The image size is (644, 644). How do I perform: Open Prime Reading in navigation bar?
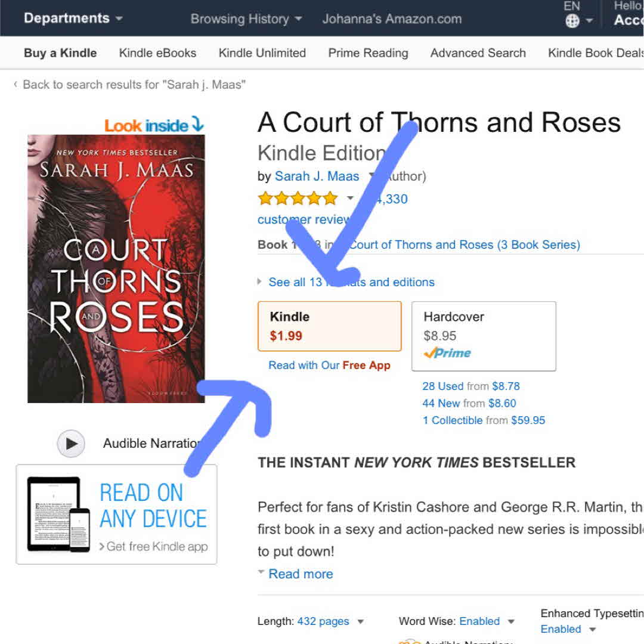point(368,53)
